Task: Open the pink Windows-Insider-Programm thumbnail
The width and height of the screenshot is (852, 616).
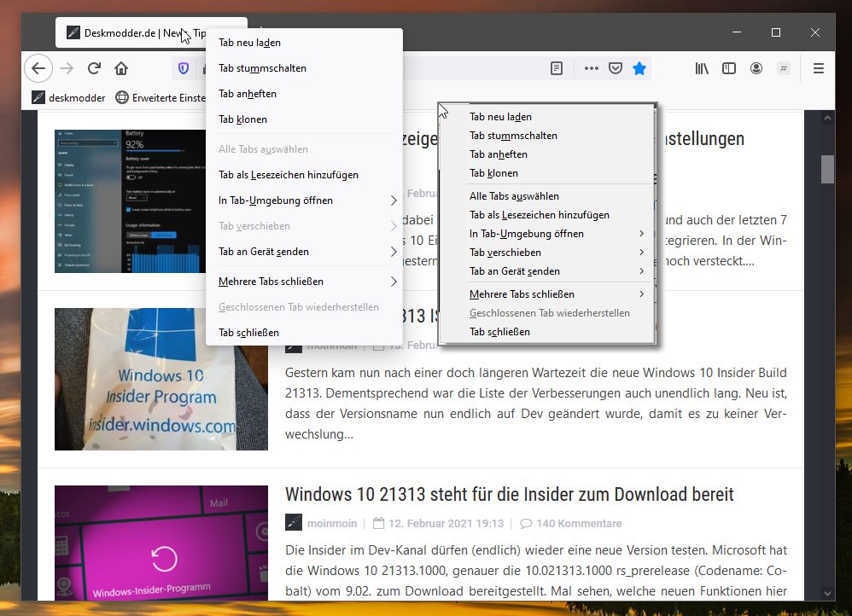Action: click(x=161, y=543)
